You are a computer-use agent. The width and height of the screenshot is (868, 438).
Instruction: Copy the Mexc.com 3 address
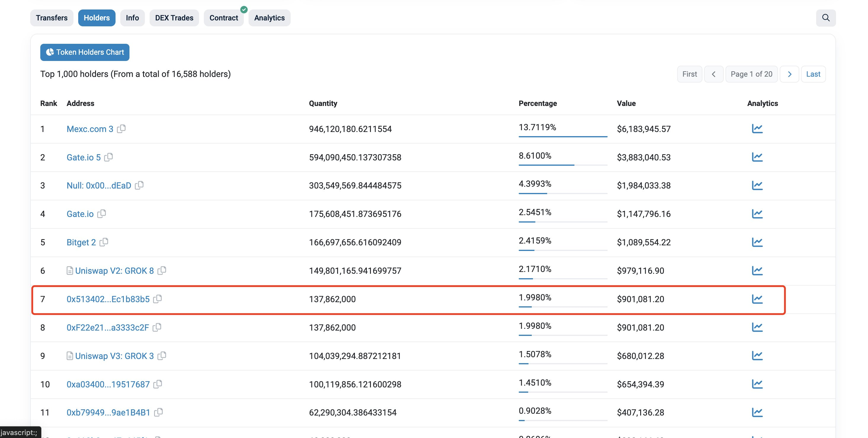121,129
